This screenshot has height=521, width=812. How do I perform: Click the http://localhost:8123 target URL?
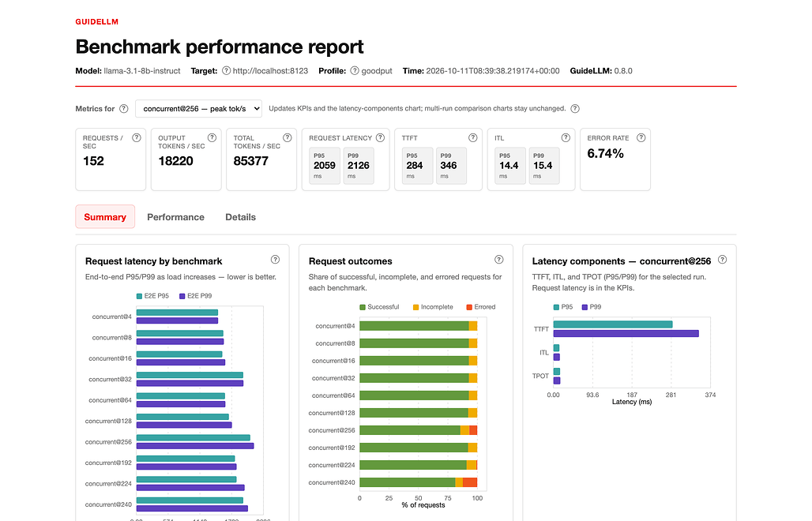click(270, 71)
